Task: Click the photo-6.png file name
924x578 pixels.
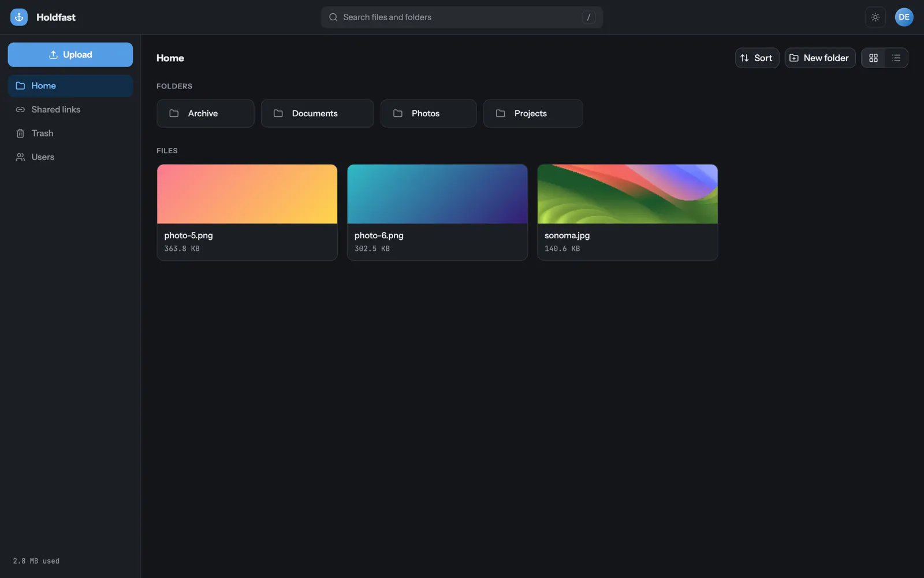Action: coord(379,235)
